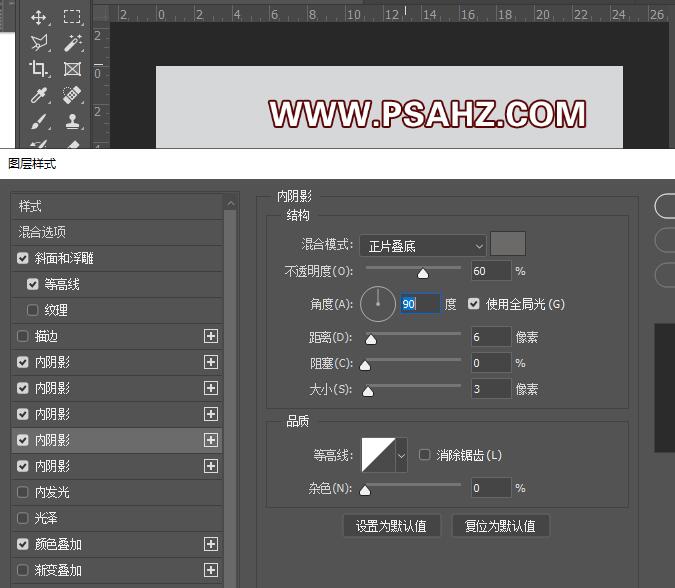Click the WWW.PSAHZ.COM text on the canvas
This screenshot has width=675, height=588.
pyautogui.click(x=427, y=114)
